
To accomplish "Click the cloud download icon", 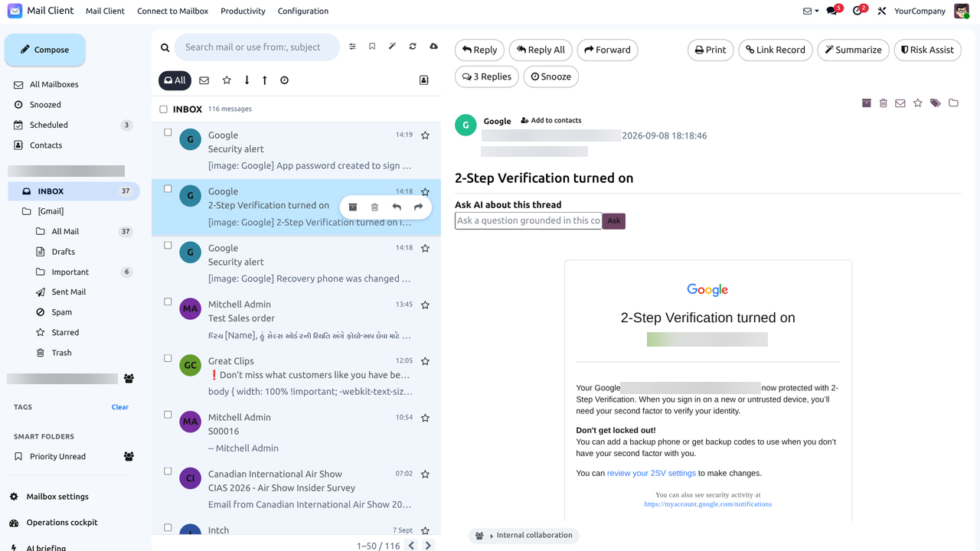I will point(433,47).
